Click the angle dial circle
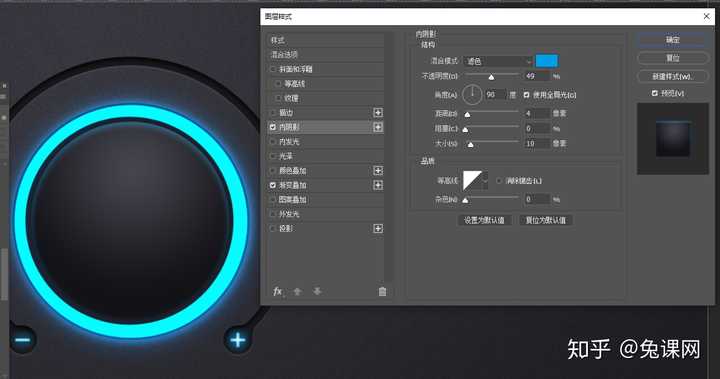This screenshot has width=720, height=379. (x=472, y=95)
